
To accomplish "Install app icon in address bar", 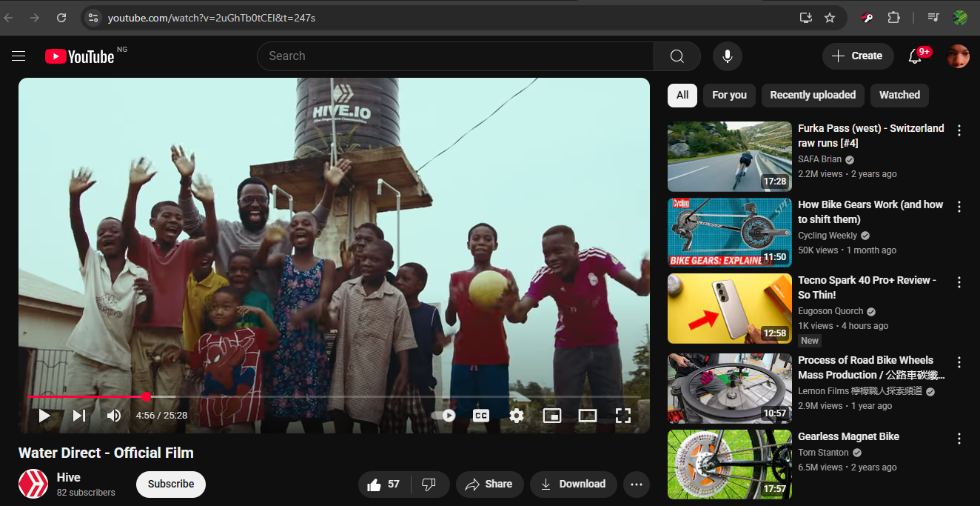I will click(806, 18).
